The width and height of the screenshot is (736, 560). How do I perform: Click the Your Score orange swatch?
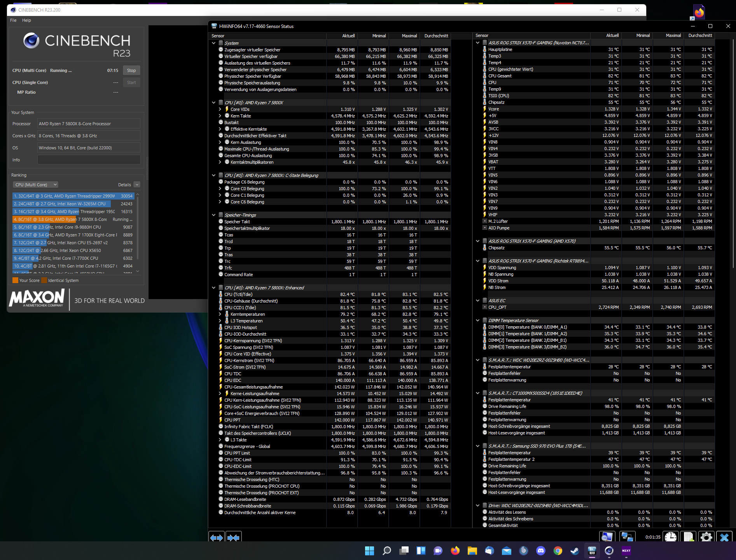click(x=16, y=280)
